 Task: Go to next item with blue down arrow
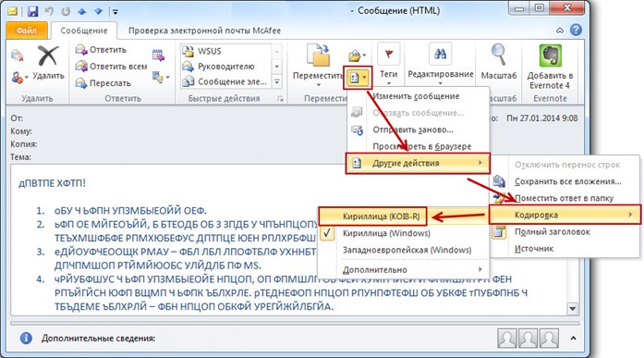(98, 11)
